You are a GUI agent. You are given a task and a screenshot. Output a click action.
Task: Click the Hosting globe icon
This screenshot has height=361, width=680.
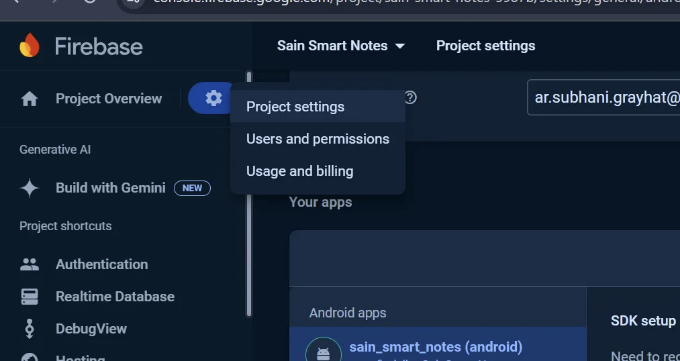pos(29,357)
